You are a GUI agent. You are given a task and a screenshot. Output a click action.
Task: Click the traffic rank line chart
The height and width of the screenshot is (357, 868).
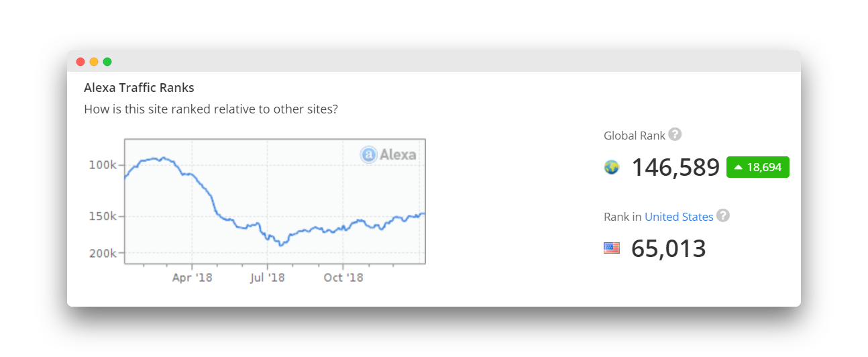275,201
